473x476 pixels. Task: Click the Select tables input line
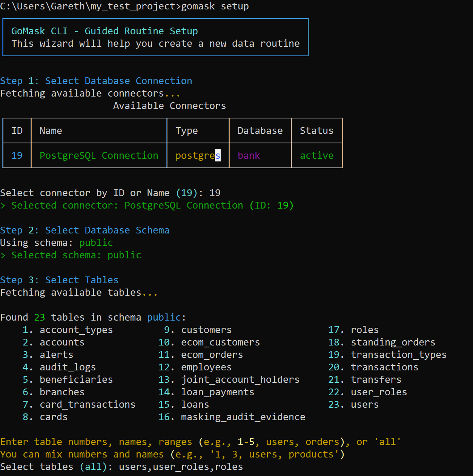[121, 467]
